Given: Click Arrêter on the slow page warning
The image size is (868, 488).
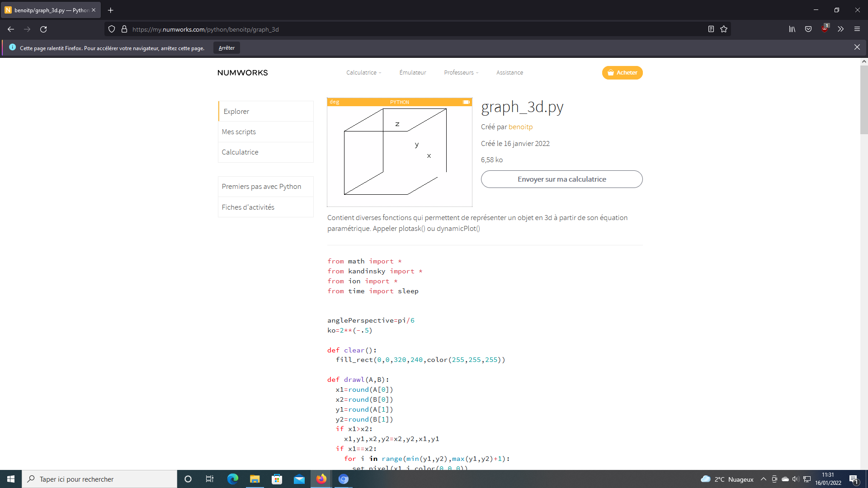Looking at the screenshot, I should tap(226, 47).
